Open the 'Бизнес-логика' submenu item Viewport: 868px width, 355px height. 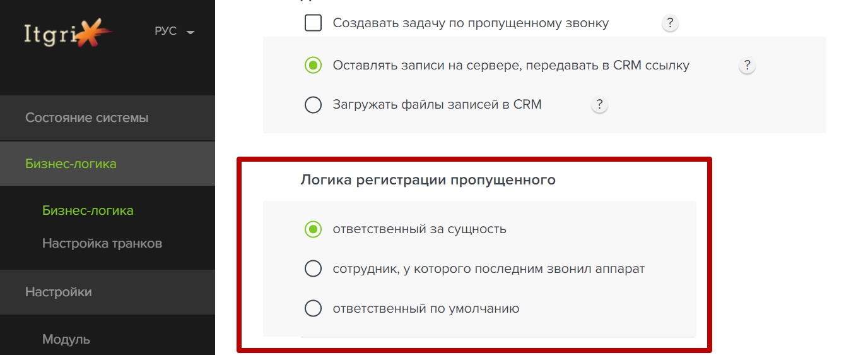(x=88, y=210)
